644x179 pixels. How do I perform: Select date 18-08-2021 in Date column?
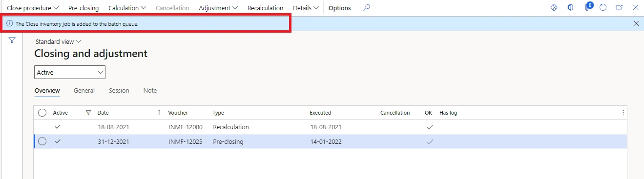(114, 127)
